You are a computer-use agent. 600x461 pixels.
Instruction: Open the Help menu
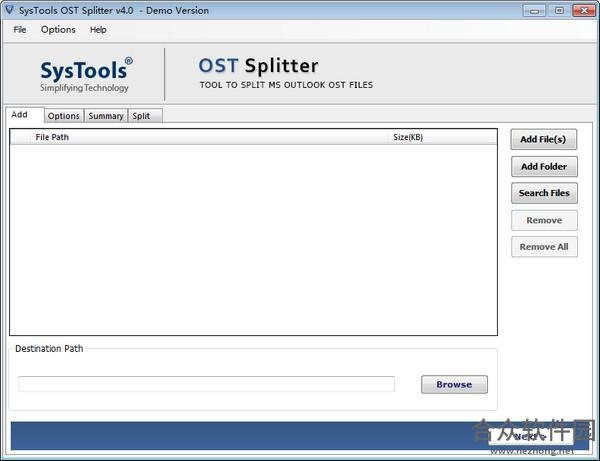(98, 30)
